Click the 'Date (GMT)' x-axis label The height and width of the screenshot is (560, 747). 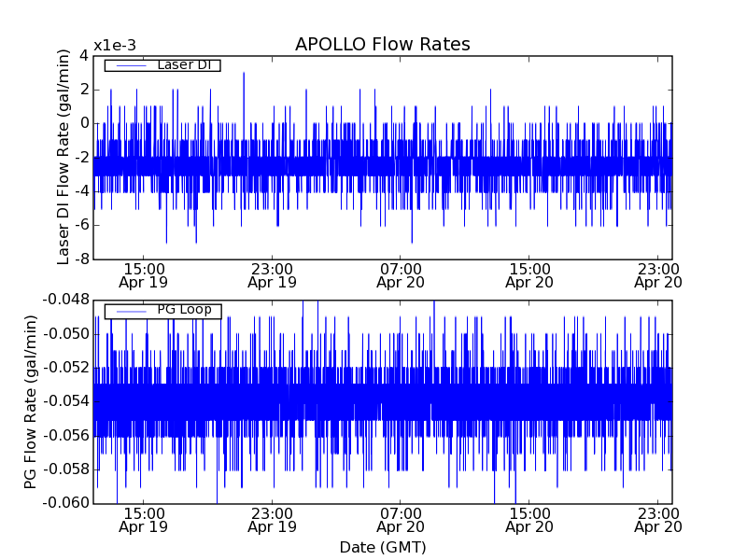point(383,547)
